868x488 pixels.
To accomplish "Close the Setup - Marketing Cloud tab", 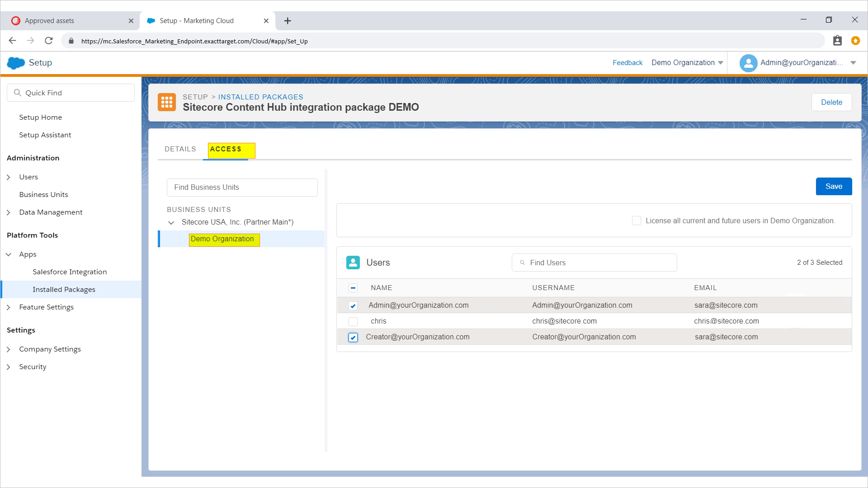I will pyautogui.click(x=266, y=21).
